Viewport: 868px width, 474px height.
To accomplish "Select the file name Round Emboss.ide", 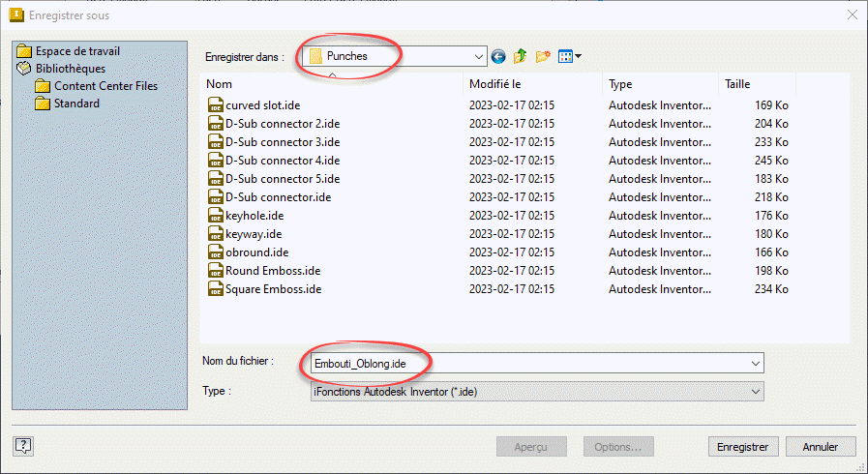I will tap(273, 271).
